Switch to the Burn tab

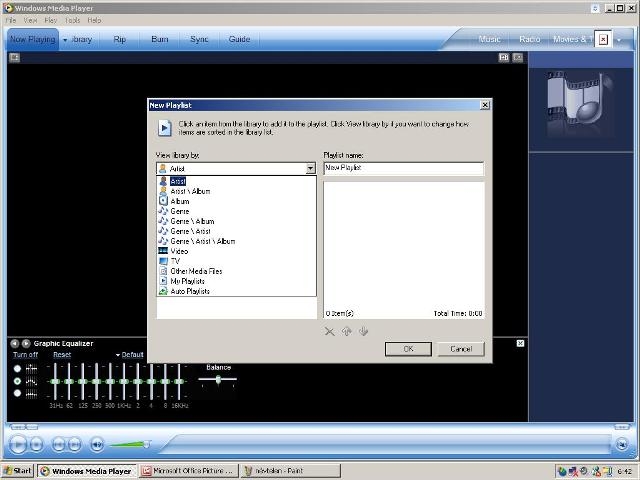click(159, 39)
